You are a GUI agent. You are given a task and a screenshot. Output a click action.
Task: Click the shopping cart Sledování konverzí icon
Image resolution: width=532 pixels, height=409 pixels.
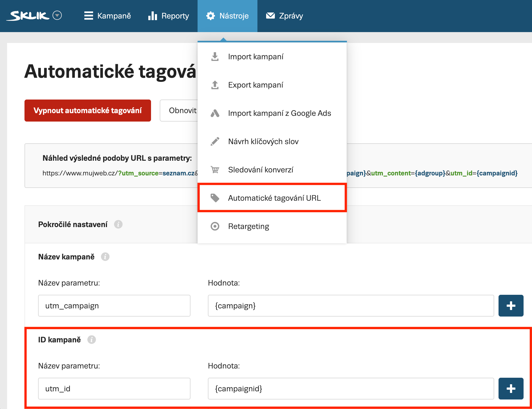215,170
